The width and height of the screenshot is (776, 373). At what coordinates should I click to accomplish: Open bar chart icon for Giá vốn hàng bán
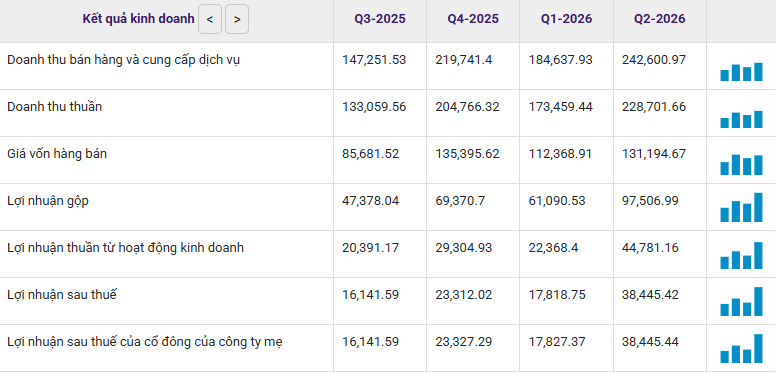coord(741,165)
